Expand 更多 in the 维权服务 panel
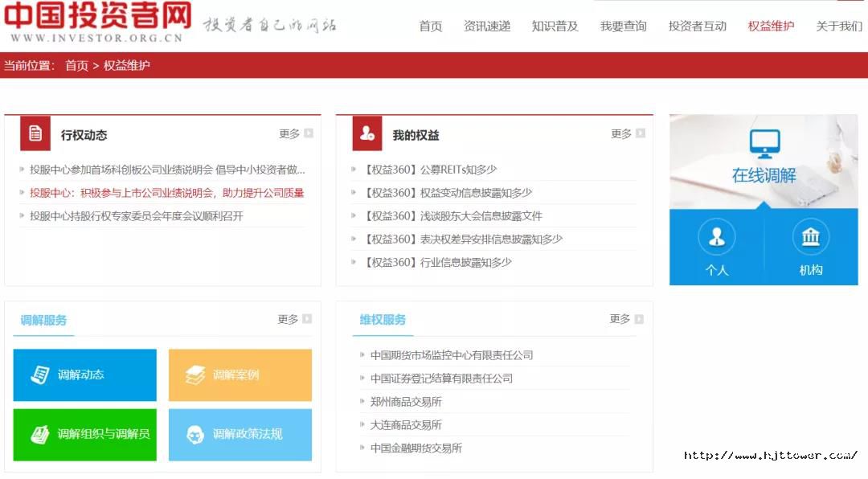Screen dimensions: 868x479 pyautogui.click(x=626, y=319)
